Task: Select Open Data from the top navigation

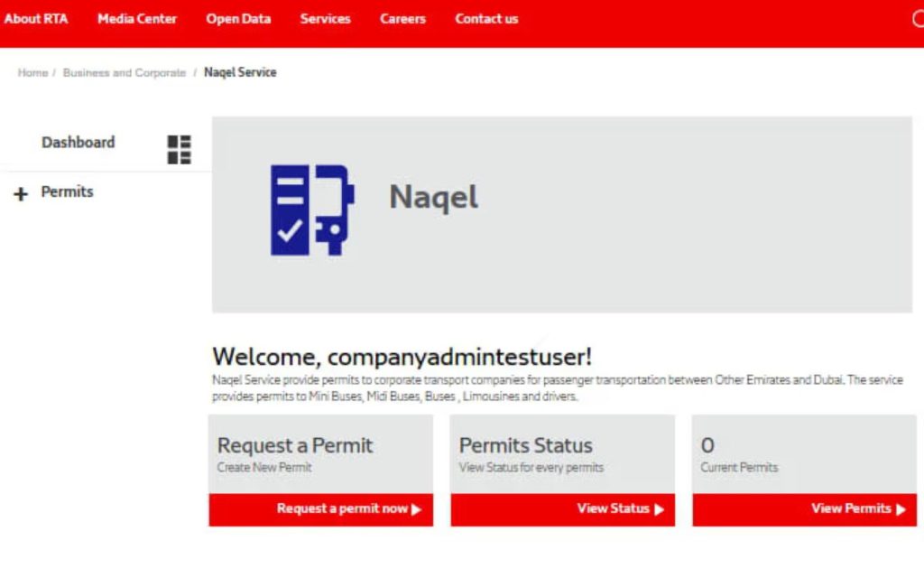Action: (238, 18)
